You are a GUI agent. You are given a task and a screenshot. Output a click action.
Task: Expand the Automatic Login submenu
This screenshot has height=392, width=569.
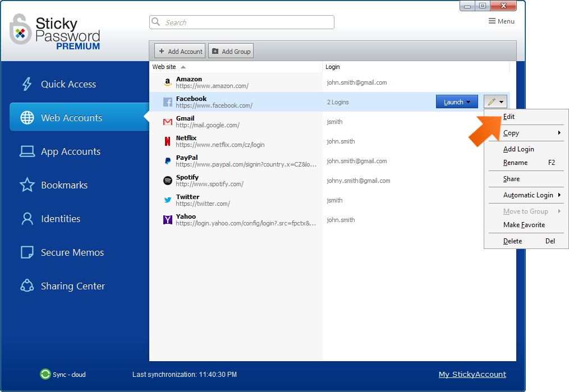pyautogui.click(x=526, y=195)
